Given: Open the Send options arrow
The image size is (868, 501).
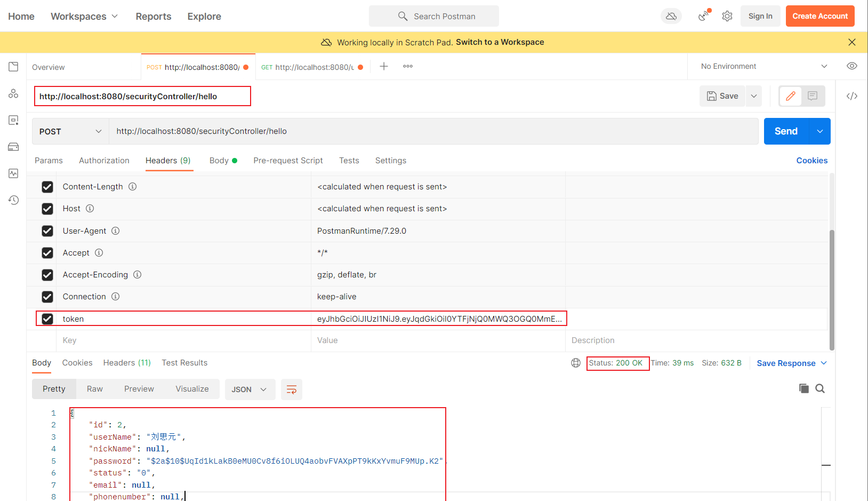Looking at the screenshot, I should click(820, 131).
